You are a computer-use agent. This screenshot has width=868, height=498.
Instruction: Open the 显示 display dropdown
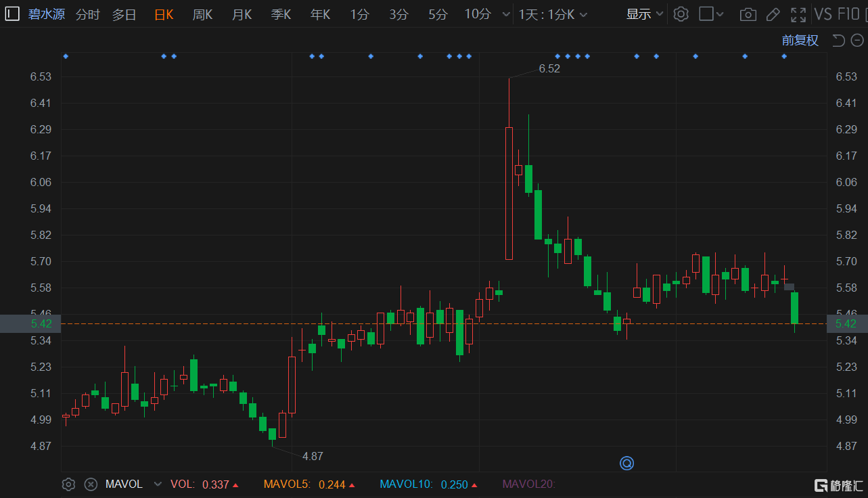coord(645,14)
